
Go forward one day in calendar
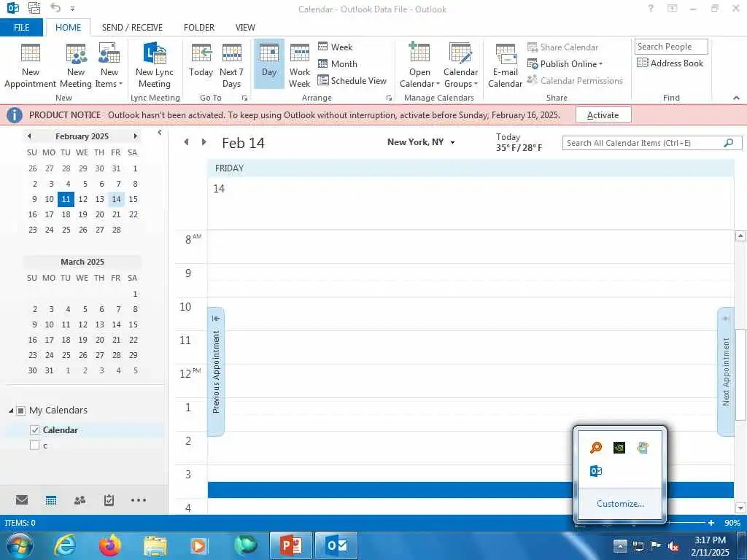tap(204, 142)
